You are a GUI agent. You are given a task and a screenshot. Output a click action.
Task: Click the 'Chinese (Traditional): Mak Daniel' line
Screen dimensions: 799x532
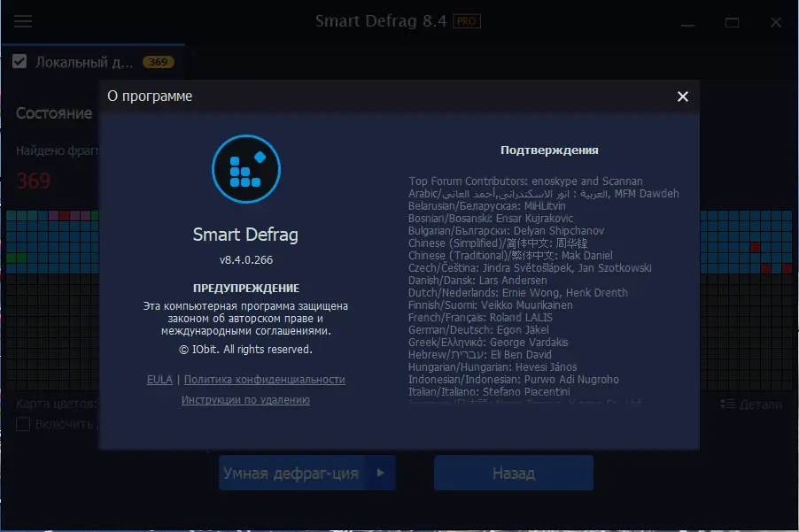(510, 256)
